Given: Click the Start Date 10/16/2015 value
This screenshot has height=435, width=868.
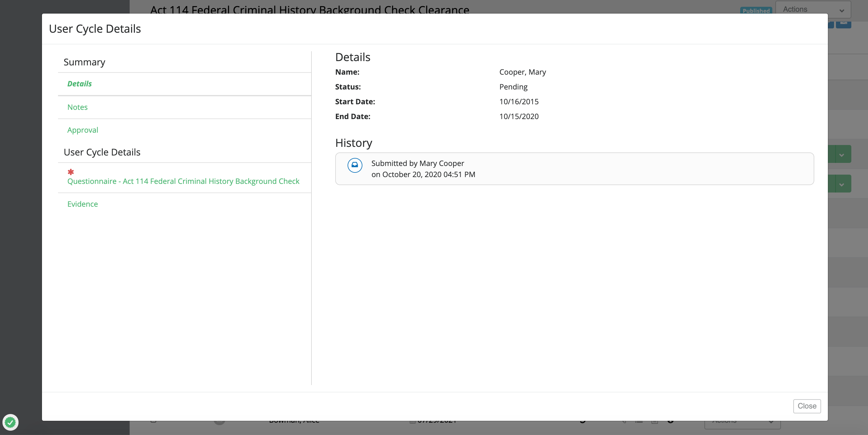Looking at the screenshot, I should (519, 102).
